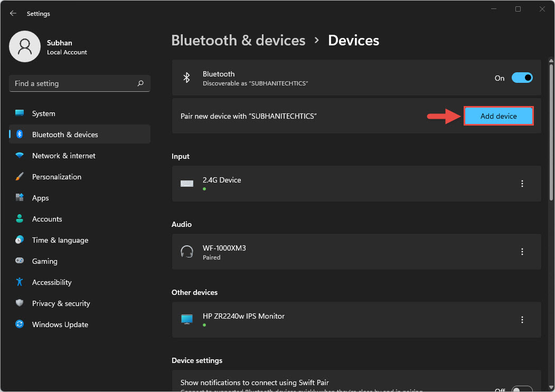Click the scrollbar down arrow
The width and height of the screenshot is (555, 392).
pyautogui.click(x=551, y=387)
